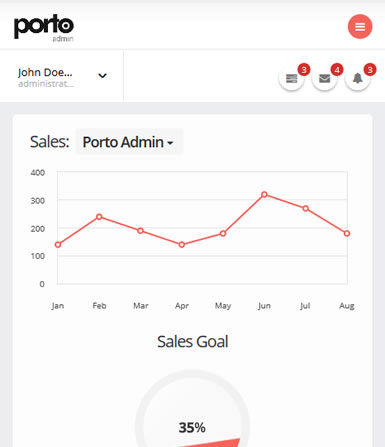Open the Porto Admin sales dropdown
385x447 pixels.
(129, 142)
